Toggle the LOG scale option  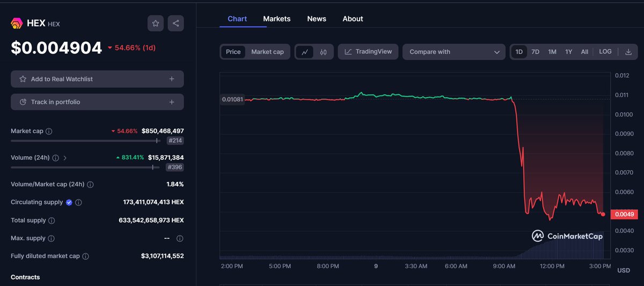click(605, 52)
